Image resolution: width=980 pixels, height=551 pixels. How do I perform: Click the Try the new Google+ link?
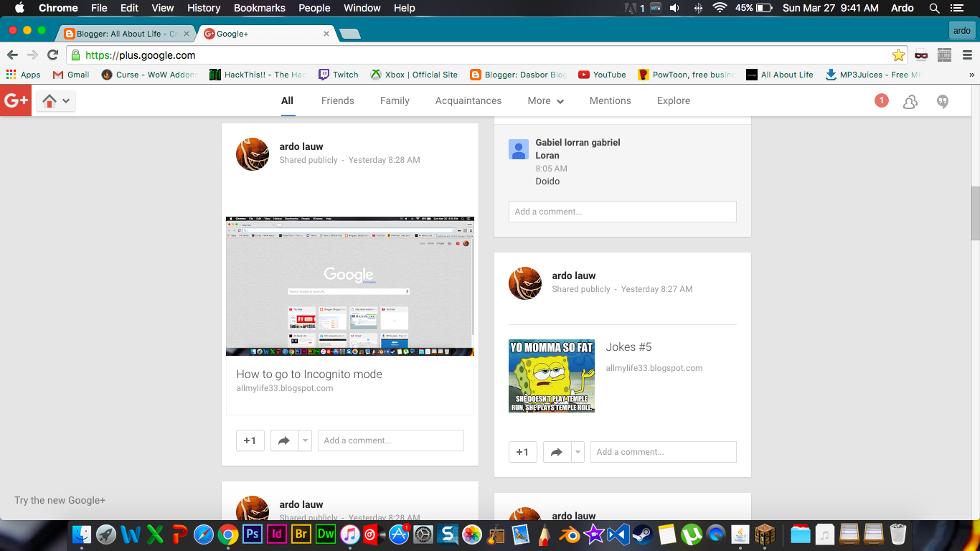tap(60, 500)
